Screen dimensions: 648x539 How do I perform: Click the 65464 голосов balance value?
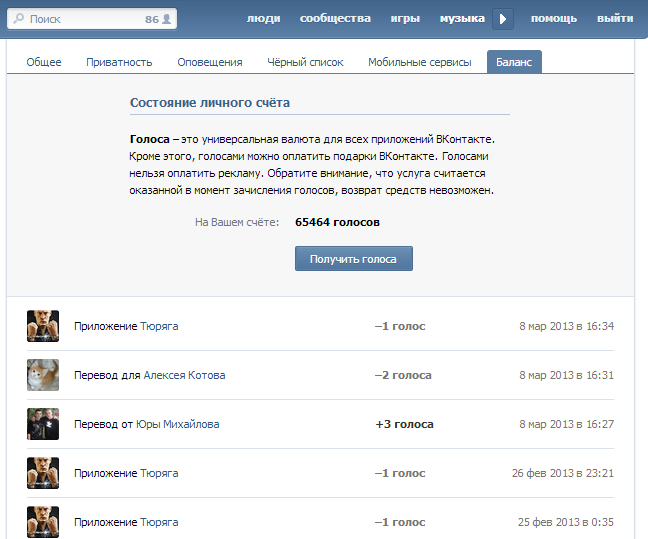pyautogui.click(x=337, y=222)
